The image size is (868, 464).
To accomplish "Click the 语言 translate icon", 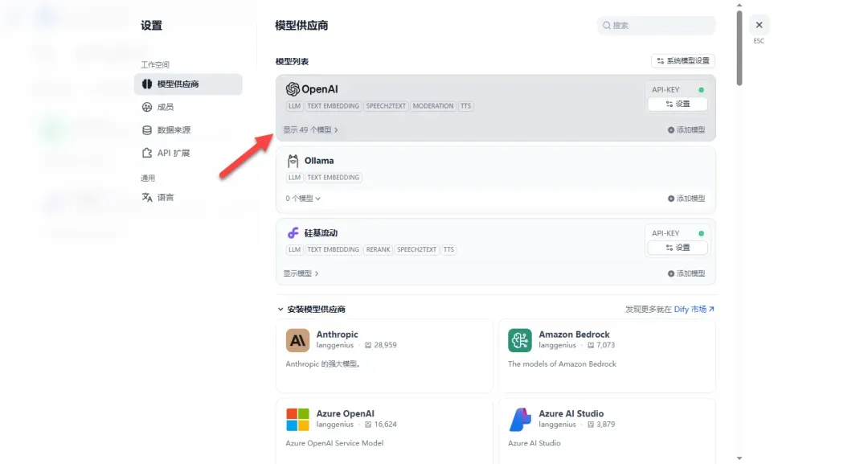I will coord(147,197).
